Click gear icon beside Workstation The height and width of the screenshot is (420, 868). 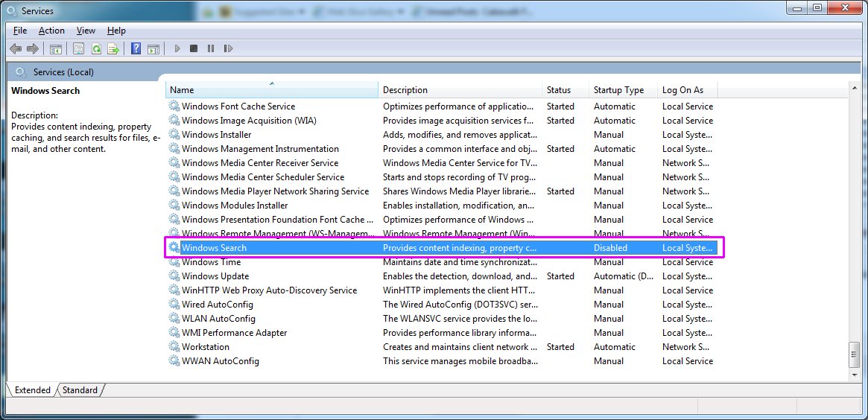(174, 347)
